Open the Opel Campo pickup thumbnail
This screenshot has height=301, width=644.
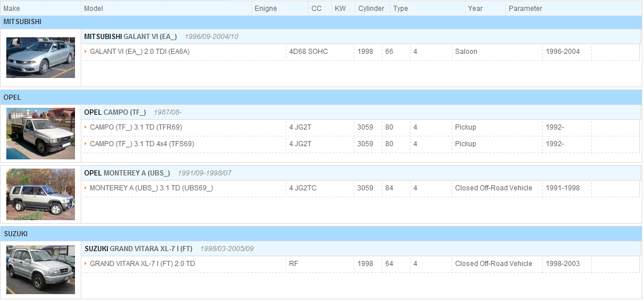(41, 134)
